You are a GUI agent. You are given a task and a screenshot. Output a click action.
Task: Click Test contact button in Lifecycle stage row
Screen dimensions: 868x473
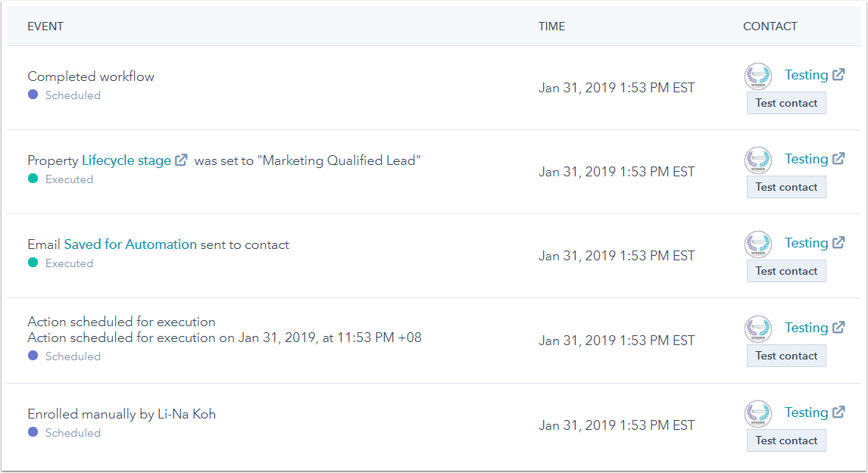(786, 187)
